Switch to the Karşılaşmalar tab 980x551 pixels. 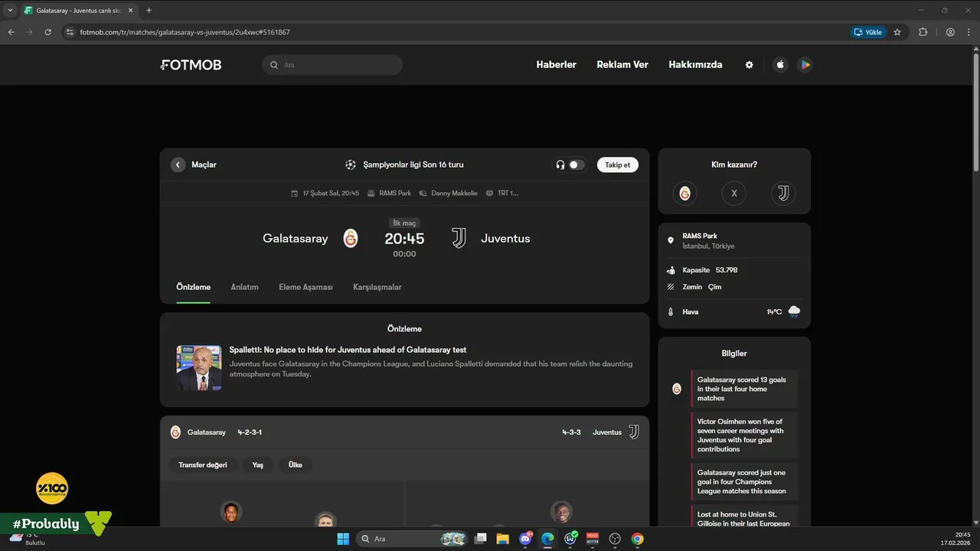point(377,287)
